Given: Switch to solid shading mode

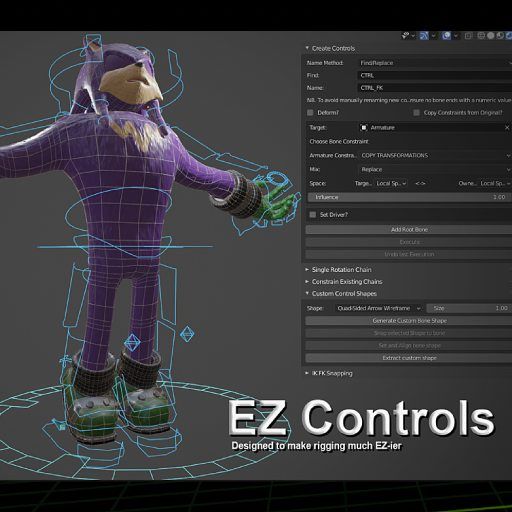Looking at the screenshot, I should click(x=491, y=36).
